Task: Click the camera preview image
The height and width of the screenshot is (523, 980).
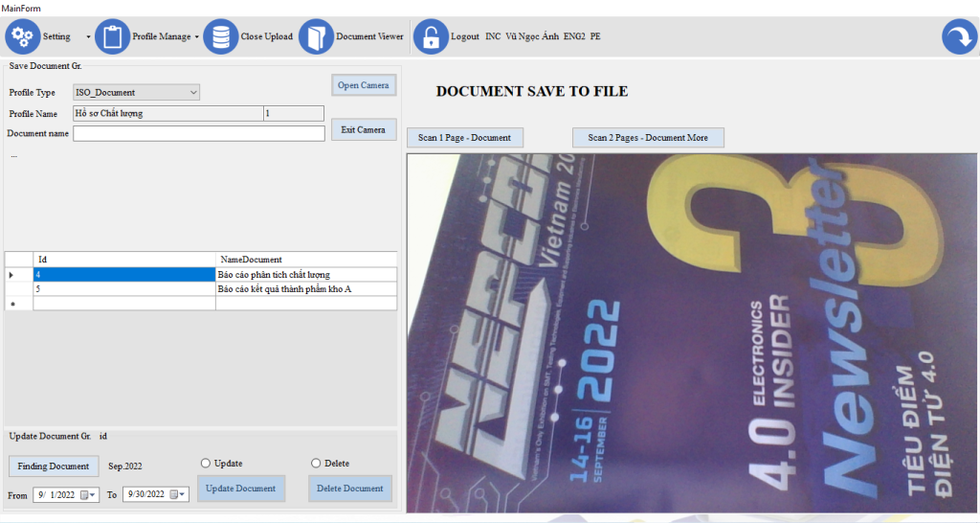Action: (x=691, y=333)
